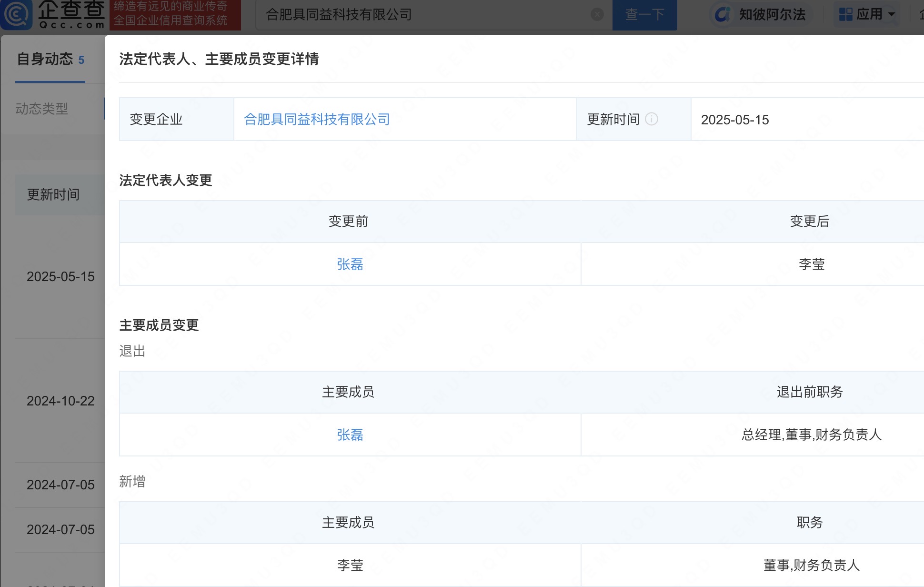The image size is (924, 587).
Task: Click the 应用 grid icon
Action: tap(845, 15)
